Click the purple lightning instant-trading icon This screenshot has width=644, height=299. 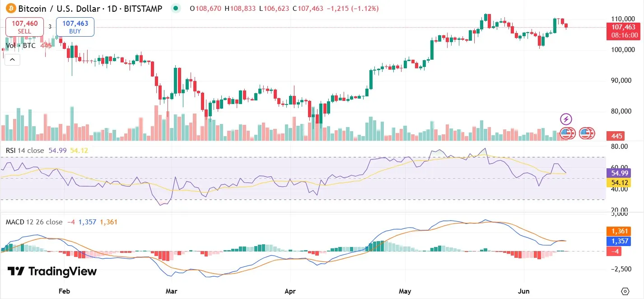(566, 119)
